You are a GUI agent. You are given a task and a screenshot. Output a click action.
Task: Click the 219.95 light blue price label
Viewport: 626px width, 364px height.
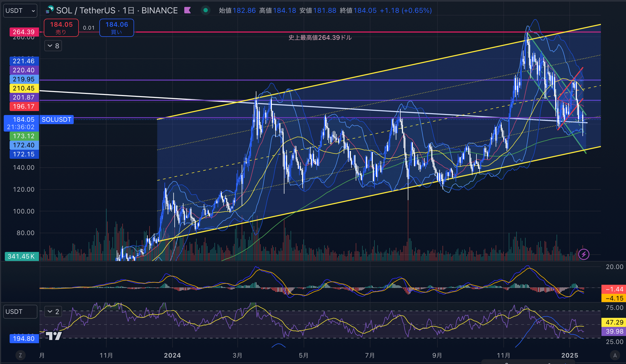coord(24,79)
